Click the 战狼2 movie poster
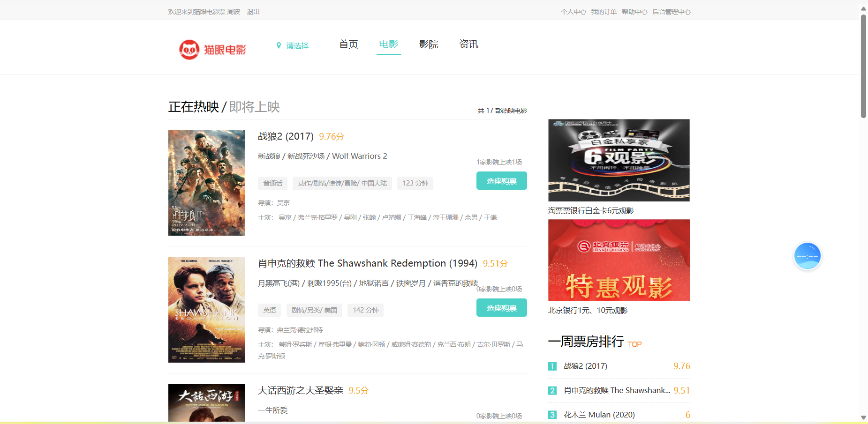Screen dimensions: 868x424 [x=206, y=183]
